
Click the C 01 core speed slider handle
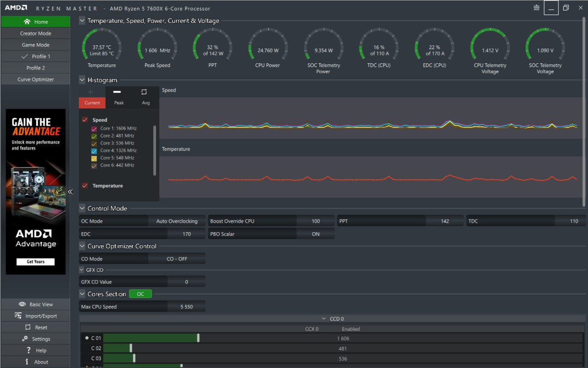point(198,338)
